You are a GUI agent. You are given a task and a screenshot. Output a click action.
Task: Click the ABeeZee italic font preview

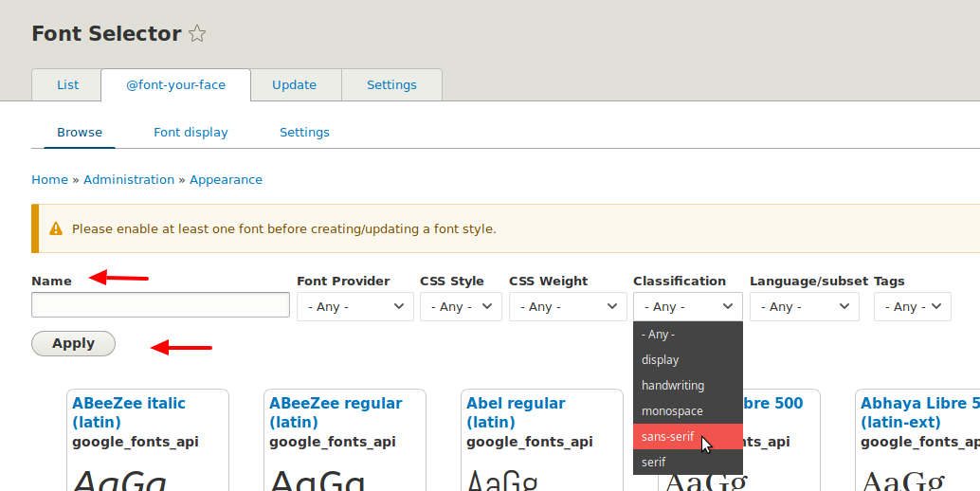click(120, 480)
